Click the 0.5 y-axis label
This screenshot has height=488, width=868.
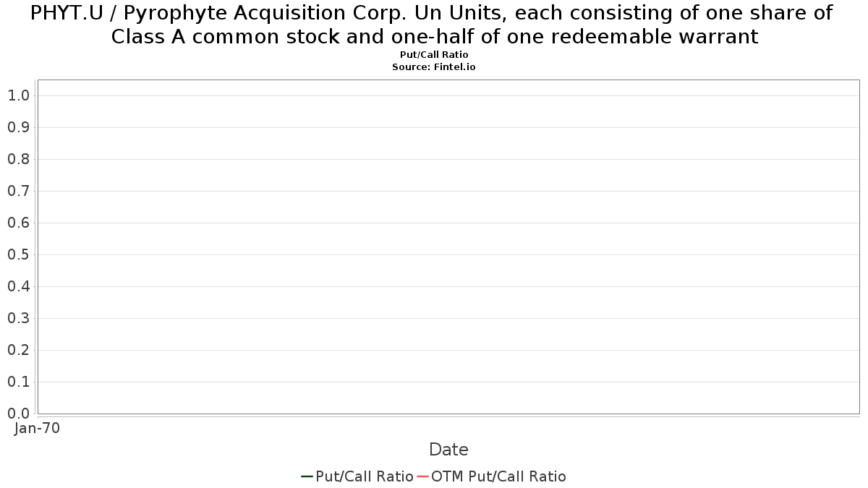pos(18,254)
